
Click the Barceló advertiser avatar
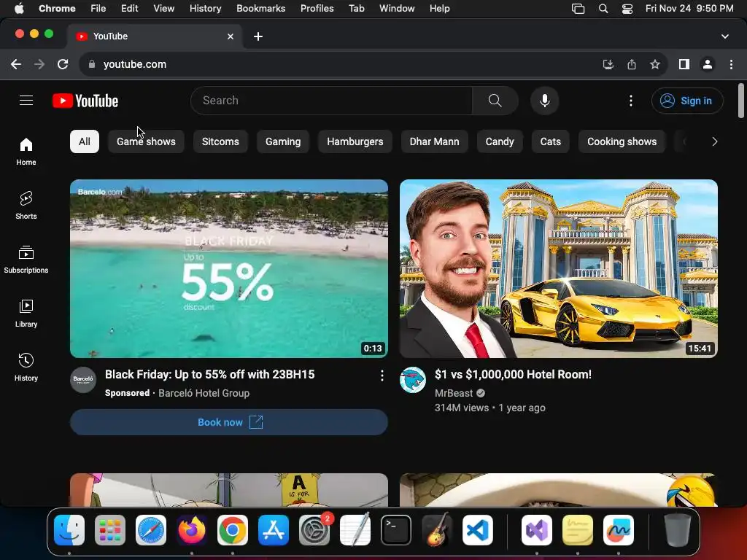click(x=83, y=379)
